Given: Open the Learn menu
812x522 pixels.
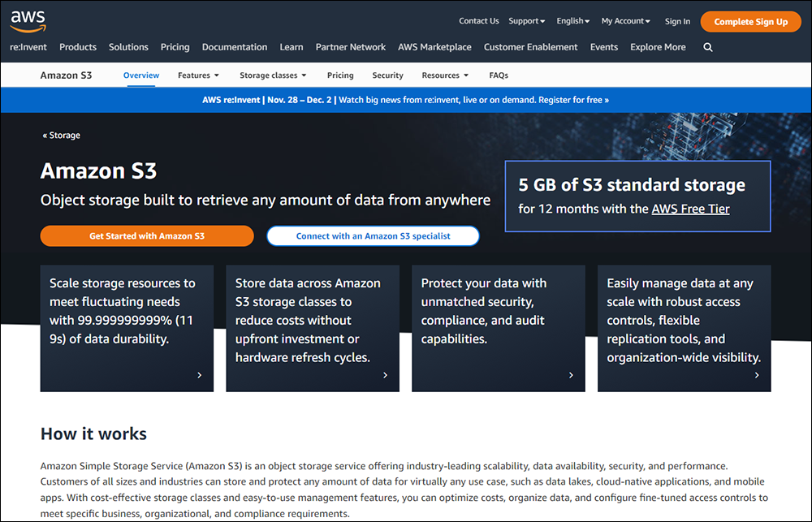Looking at the screenshot, I should [292, 47].
